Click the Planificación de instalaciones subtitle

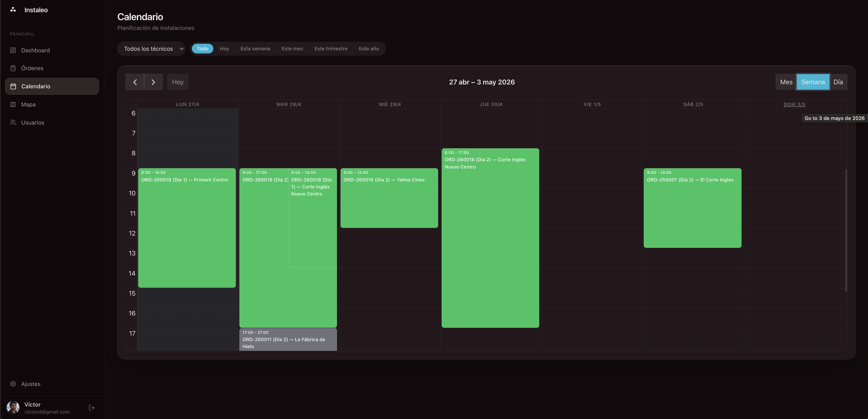[156, 28]
